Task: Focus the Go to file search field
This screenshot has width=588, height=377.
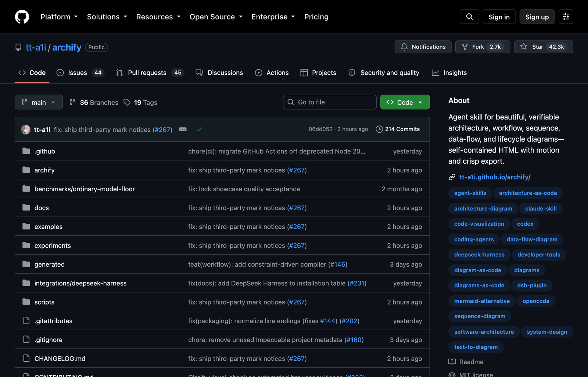Action: tap(330, 102)
